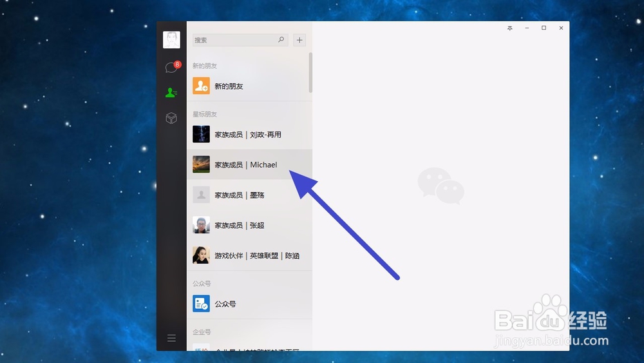Click the search magnifier icon
Image resolution: width=644 pixels, height=363 pixels.
281,39
